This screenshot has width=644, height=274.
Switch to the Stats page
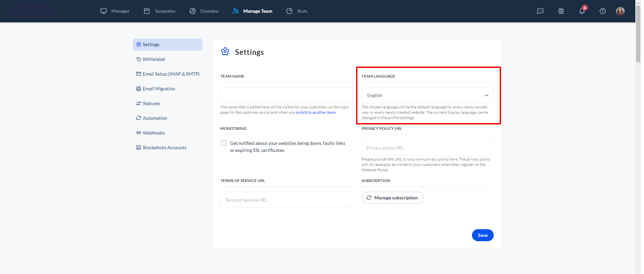coord(297,11)
